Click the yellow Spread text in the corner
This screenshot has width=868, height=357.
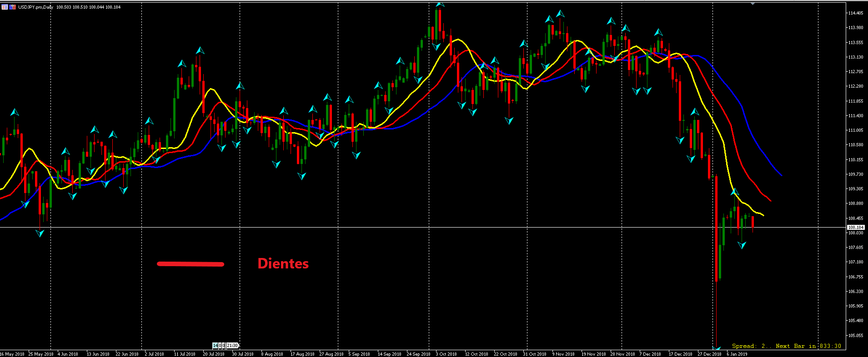(744, 346)
